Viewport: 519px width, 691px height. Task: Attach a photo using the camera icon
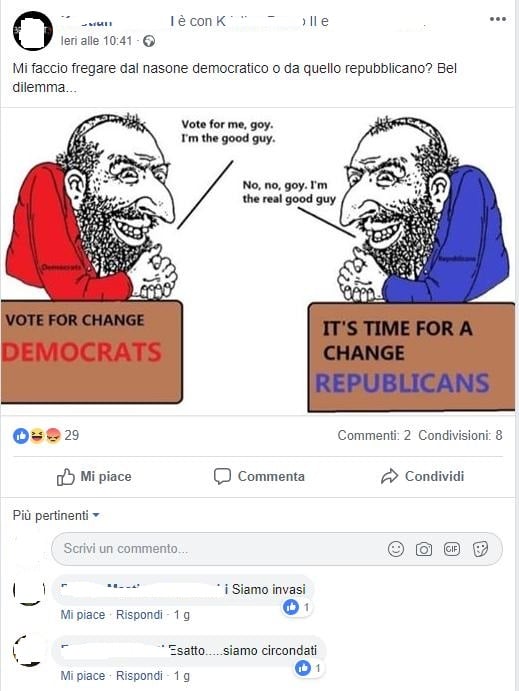click(423, 549)
